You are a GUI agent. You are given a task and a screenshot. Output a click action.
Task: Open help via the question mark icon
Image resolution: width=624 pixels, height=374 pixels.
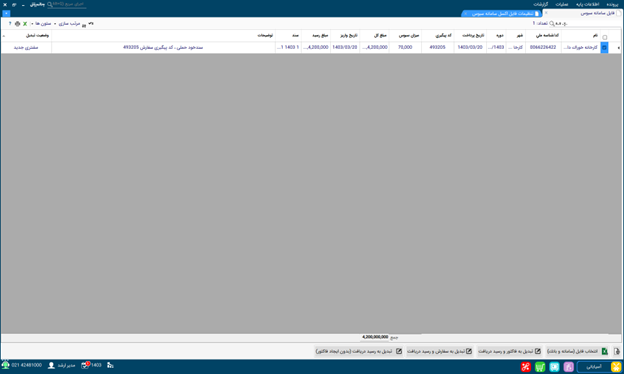10,24
